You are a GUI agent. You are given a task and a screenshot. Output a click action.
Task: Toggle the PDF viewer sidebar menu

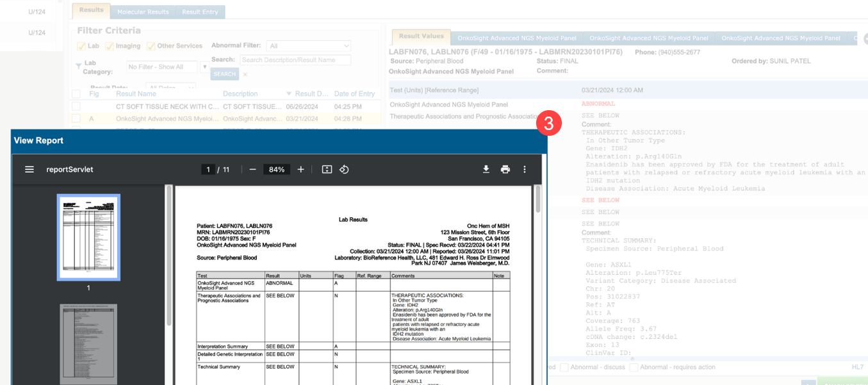(29, 170)
